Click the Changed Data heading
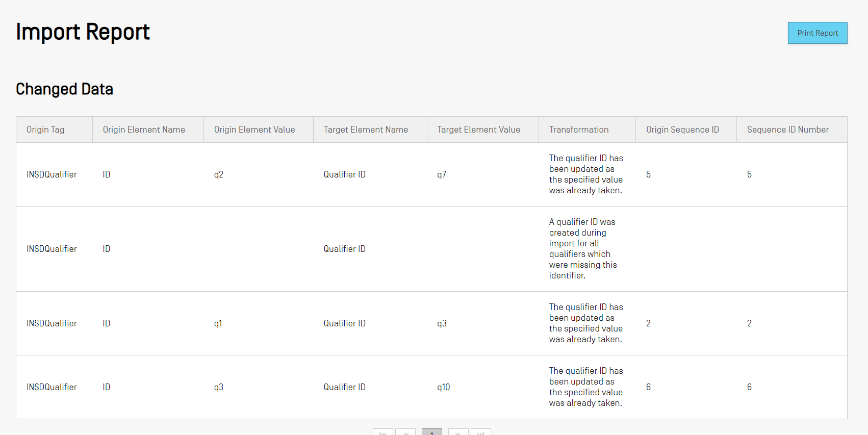The image size is (868, 435). click(x=64, y=89)
